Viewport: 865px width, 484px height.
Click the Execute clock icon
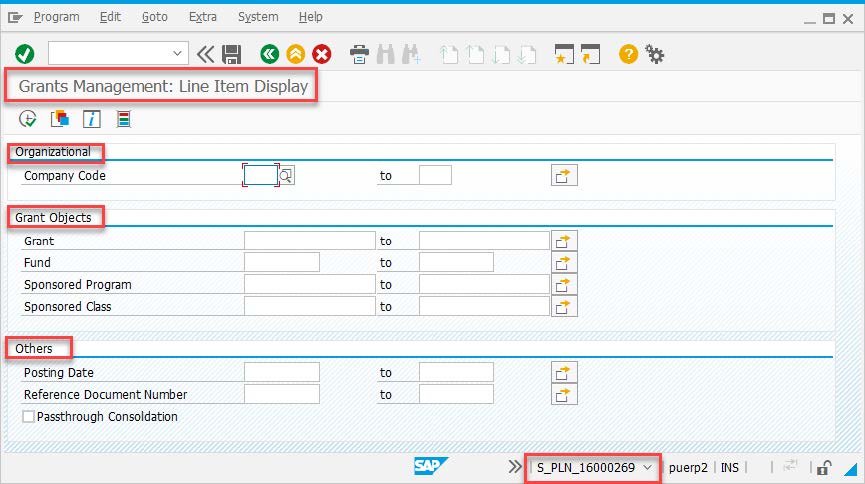(28, 119)
